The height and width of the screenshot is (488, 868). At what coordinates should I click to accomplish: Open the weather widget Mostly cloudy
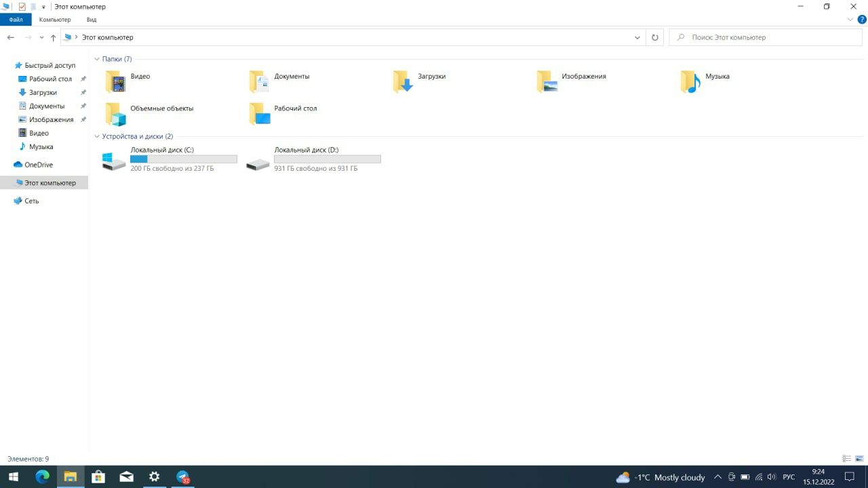(660, 477)
